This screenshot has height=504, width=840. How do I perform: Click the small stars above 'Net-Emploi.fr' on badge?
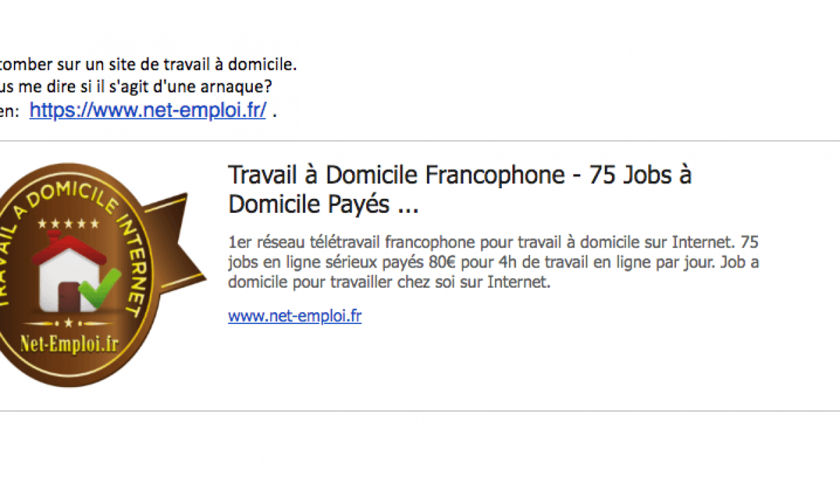coord(69,323)
